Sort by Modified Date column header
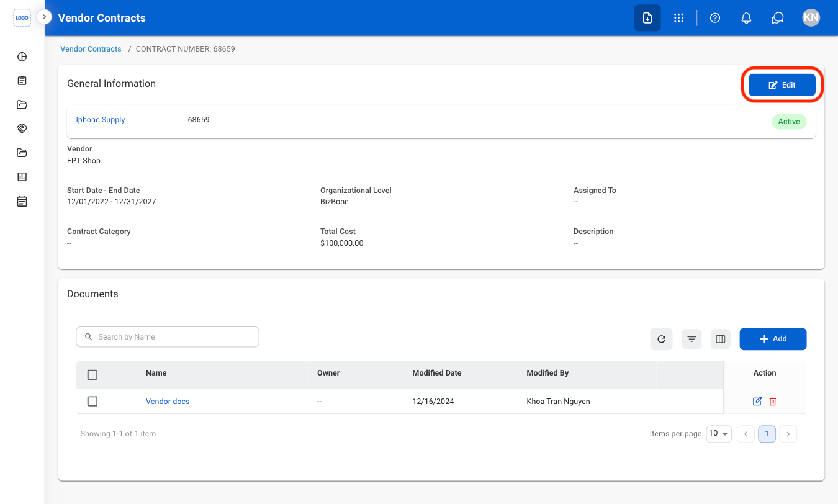 tap(437, 373)
